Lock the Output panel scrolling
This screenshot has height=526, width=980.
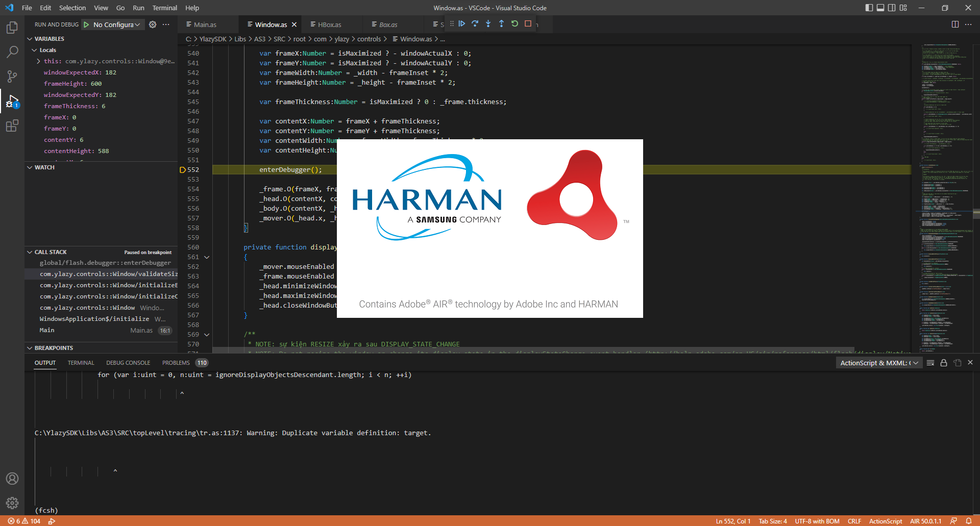click(944, 362)
